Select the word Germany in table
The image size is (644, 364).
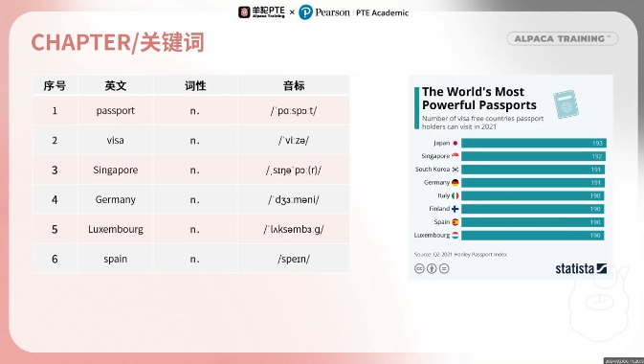coord(116,200)
